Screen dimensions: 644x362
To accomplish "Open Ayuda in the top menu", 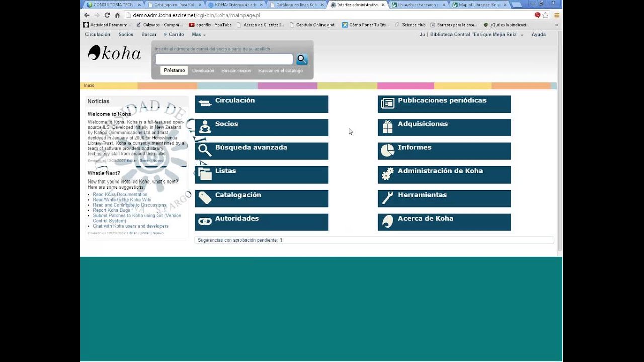I will [539, 35].
